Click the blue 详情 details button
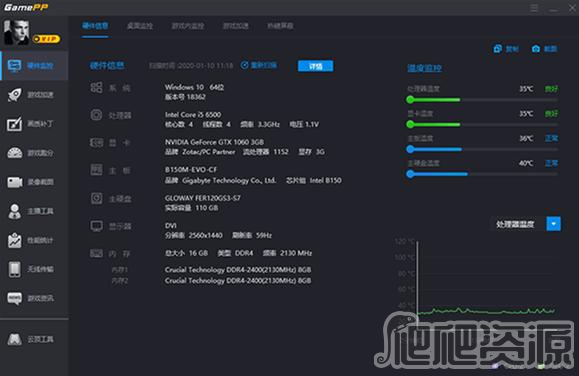Screen dimensions: 579x376 point(315,66)
